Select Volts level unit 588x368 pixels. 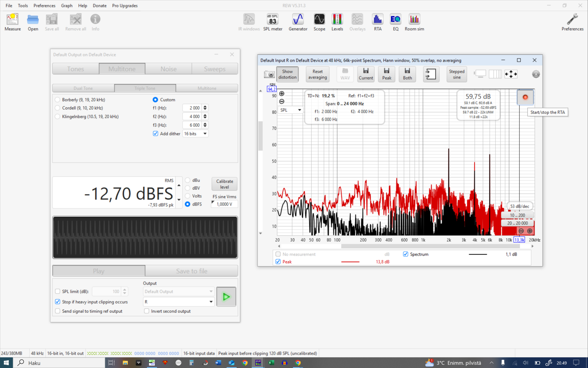click(187, 196)
